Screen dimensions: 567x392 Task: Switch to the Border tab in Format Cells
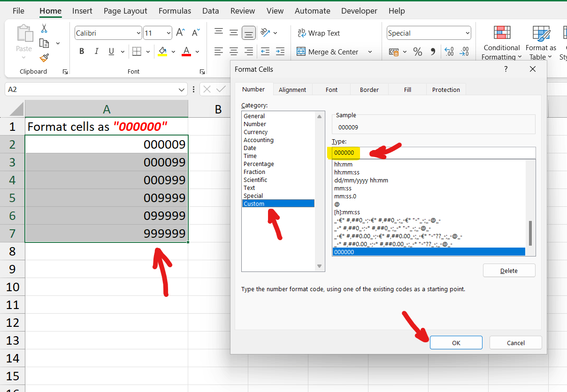[x=369, y=90]
